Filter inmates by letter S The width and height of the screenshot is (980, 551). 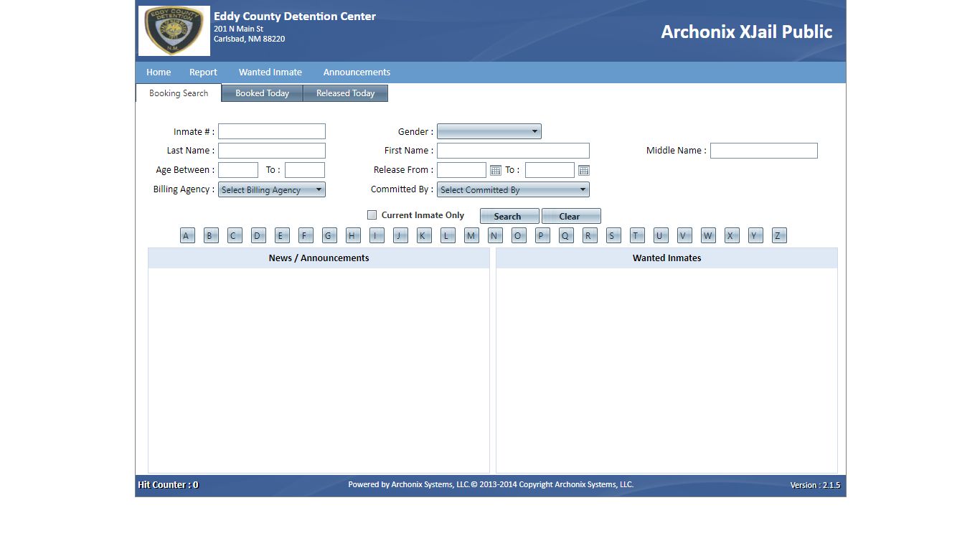(x=613, y=236)
